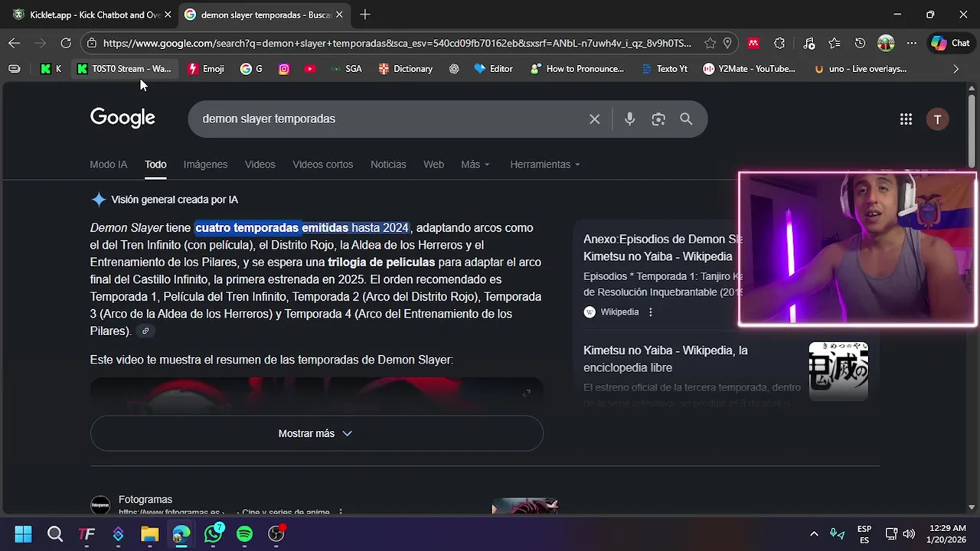Viewport: 980px width, 551px height.
Task: Open the Fotogramas search result
Action: tap(145, 499)
